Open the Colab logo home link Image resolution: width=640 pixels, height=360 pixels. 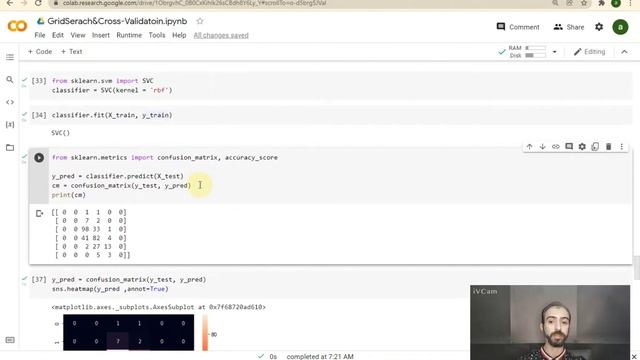[x=17, y=27]
